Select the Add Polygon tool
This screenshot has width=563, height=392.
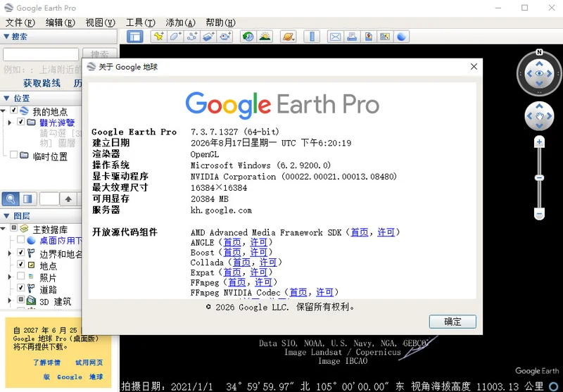[x=175, y=37]
